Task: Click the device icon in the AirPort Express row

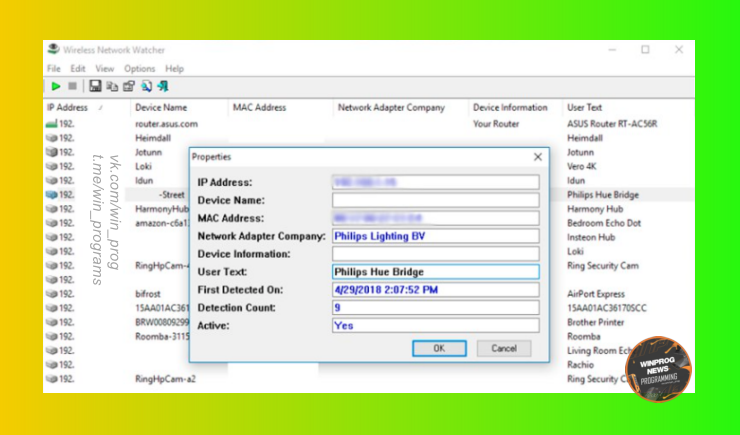Action: point(51,294)
